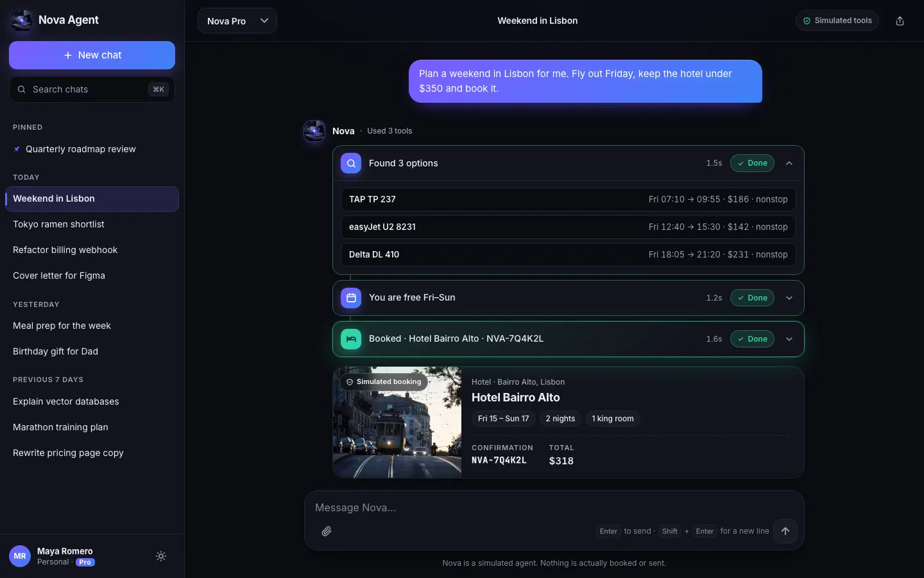Select the easyJet U2 8231 flight option
The width and height of the screenshot is (924, 578).
(x=569, y=227)
